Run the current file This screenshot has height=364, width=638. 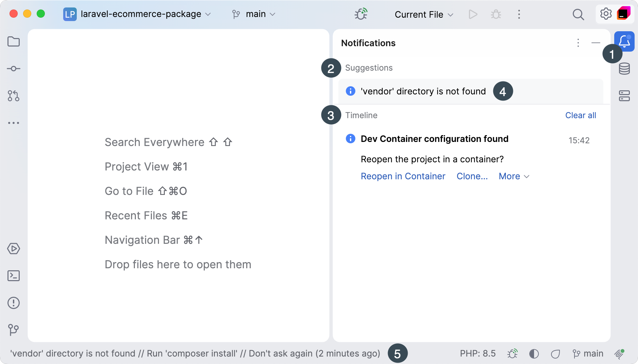(473, 14)
